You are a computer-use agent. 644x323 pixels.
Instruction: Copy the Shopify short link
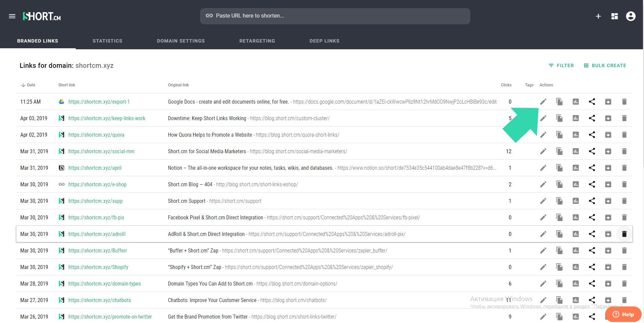pos(559,267)
